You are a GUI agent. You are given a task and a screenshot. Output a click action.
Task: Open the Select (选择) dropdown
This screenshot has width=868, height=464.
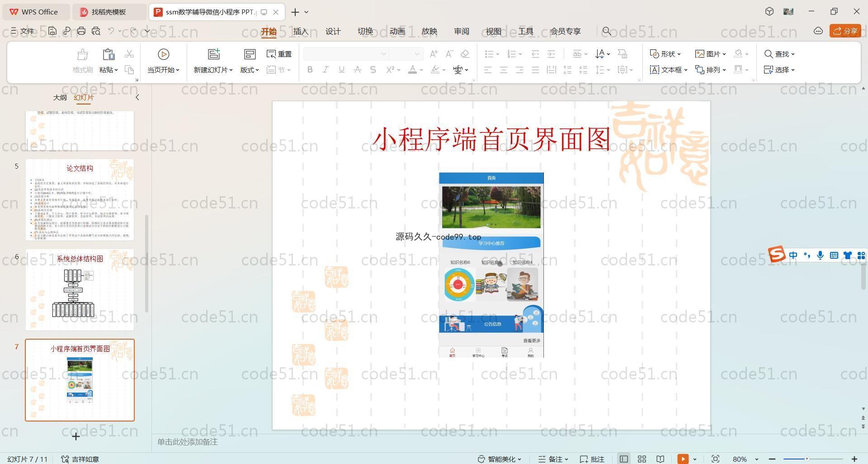779,70
